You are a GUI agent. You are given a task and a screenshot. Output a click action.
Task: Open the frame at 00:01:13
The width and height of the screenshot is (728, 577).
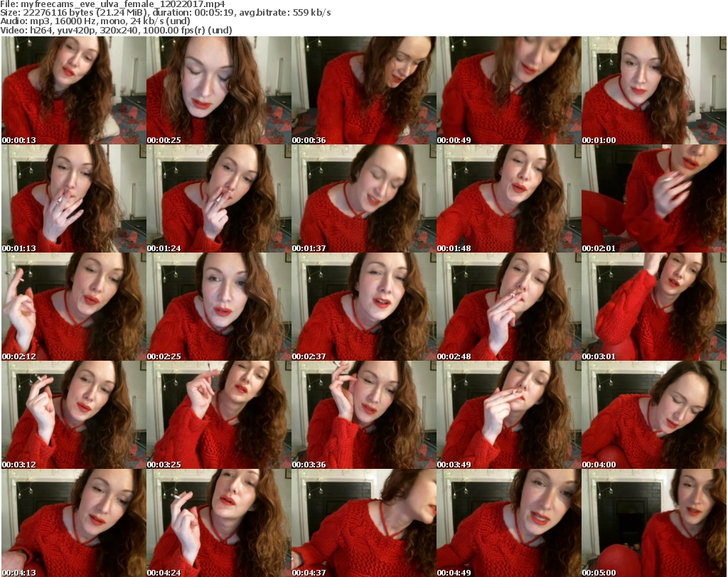(x=73, y=198)
